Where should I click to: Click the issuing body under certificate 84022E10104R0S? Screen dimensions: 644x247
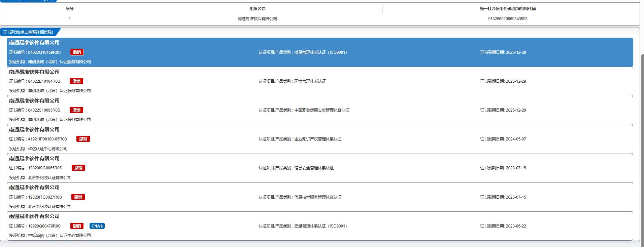[59, 91]
